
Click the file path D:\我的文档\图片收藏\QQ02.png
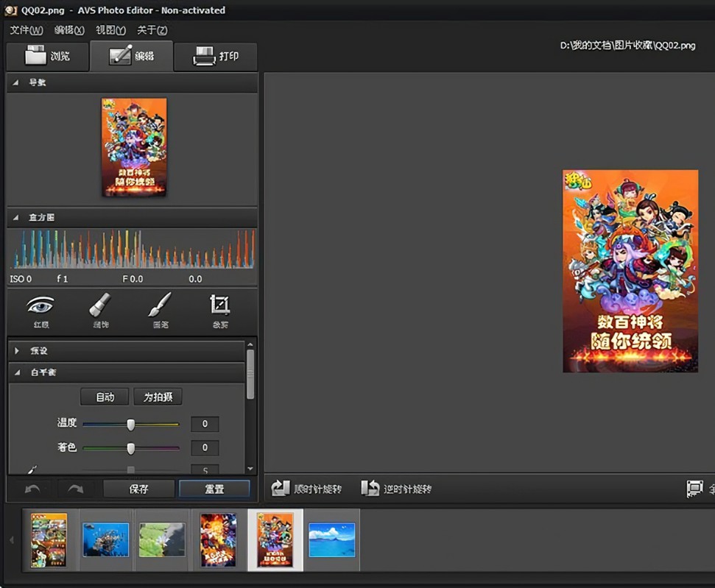[x=627, y=45]
